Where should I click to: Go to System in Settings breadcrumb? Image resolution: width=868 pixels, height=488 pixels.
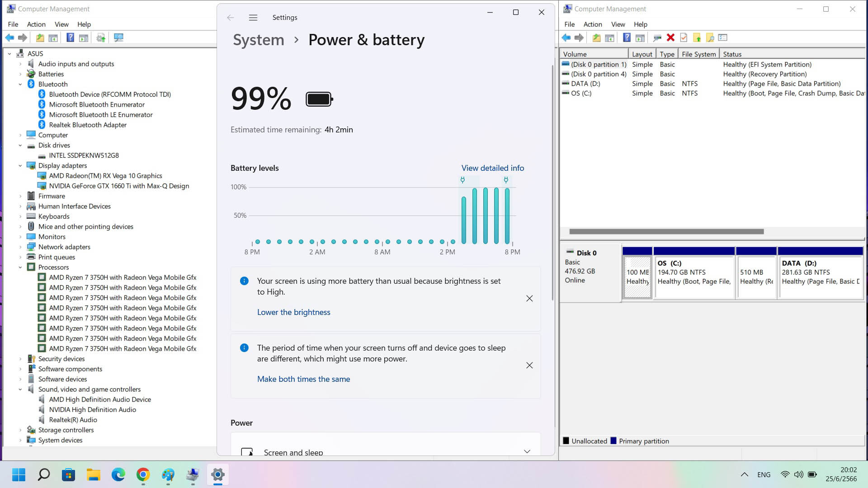pos(259,40)
